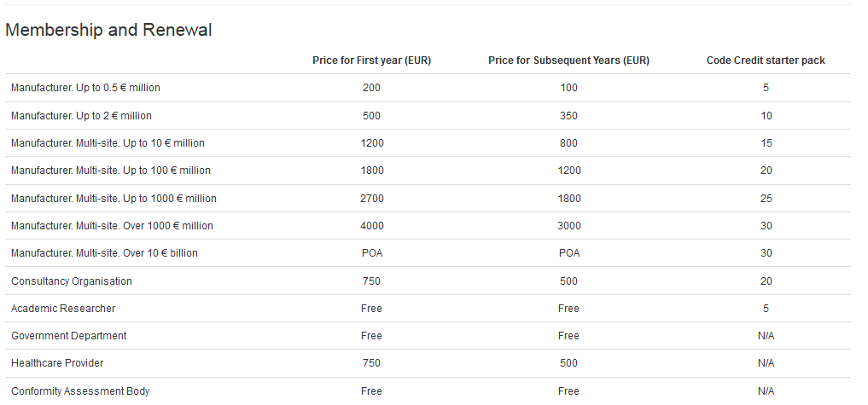
Task: Click the Price for First year column header
Action: [x=371, y=61]
